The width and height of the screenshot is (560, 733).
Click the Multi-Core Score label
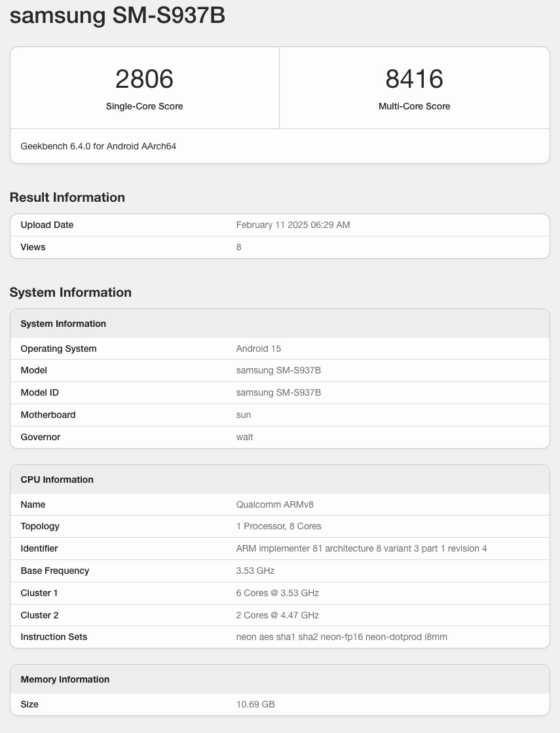click(x=414, y=106)
